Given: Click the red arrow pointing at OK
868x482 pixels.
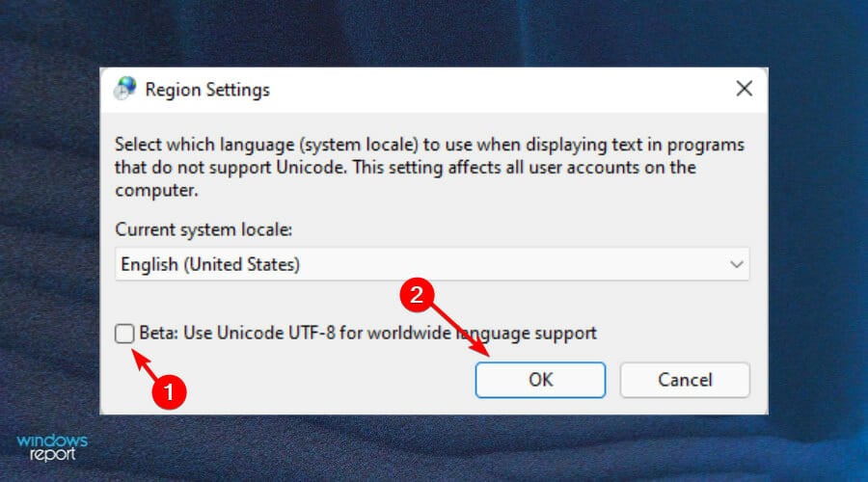Looking at the screenshot, I should pyautogui.click(x=459, y=330).
